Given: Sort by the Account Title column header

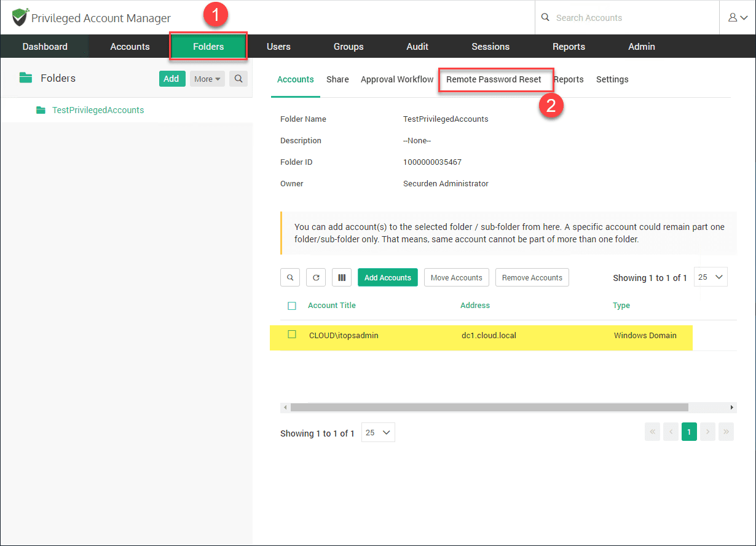Looking at the screenshot, I should tap(332, 306).
